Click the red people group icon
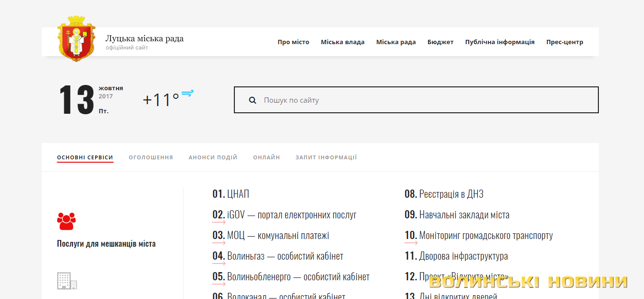 (x=66, y=221)
